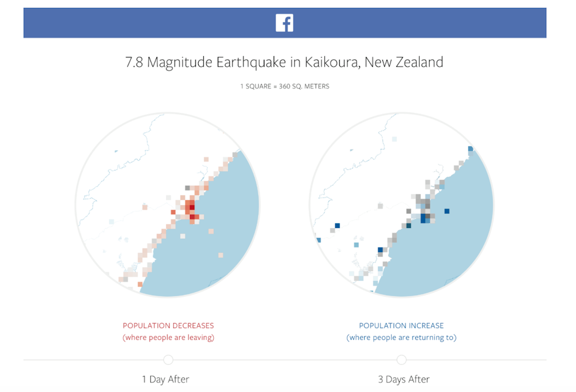Click the faint blue square near right map's top
This screenshot has height=392, width=576.
394,139
